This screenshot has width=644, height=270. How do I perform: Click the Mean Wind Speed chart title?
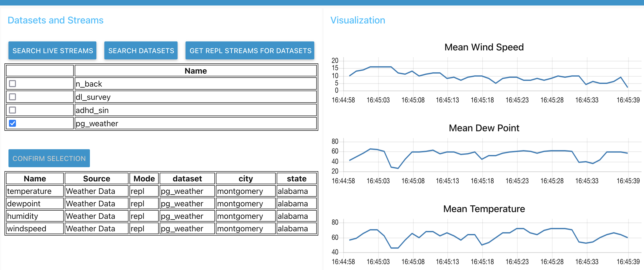[484, 47]
